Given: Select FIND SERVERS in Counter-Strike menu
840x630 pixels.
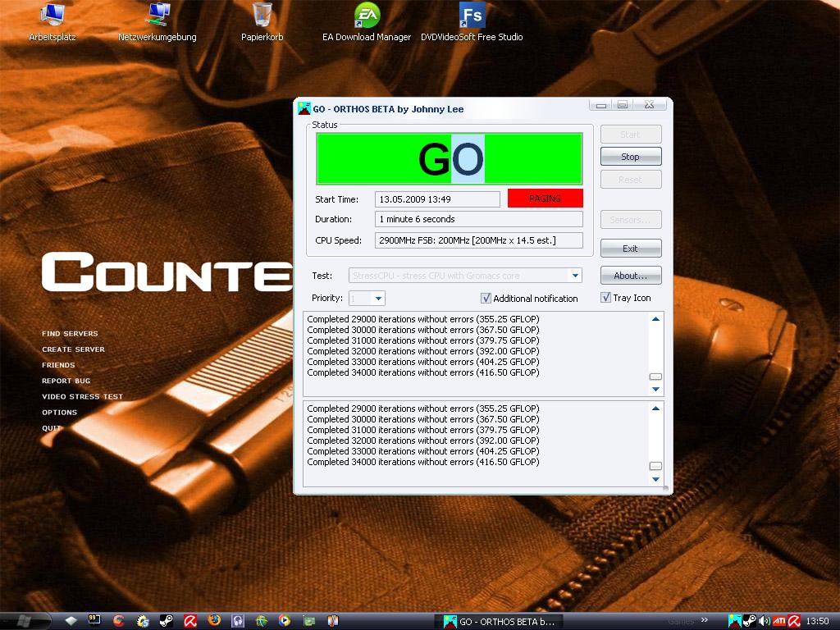Looking at the screenshot, I should [71, 333].
